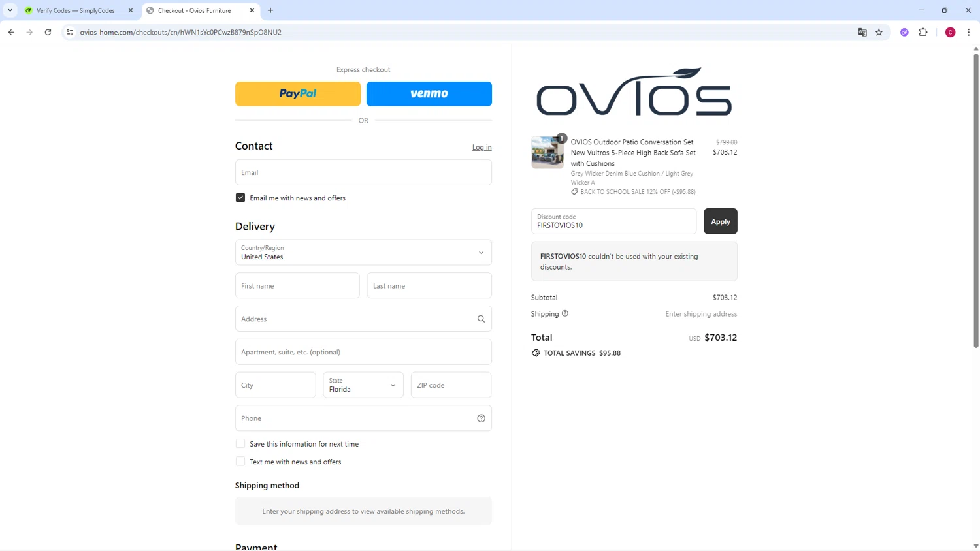The image size is (980, 551).
Task: Close the Verify Codes SimplyCodes tab
Action: 131,10
